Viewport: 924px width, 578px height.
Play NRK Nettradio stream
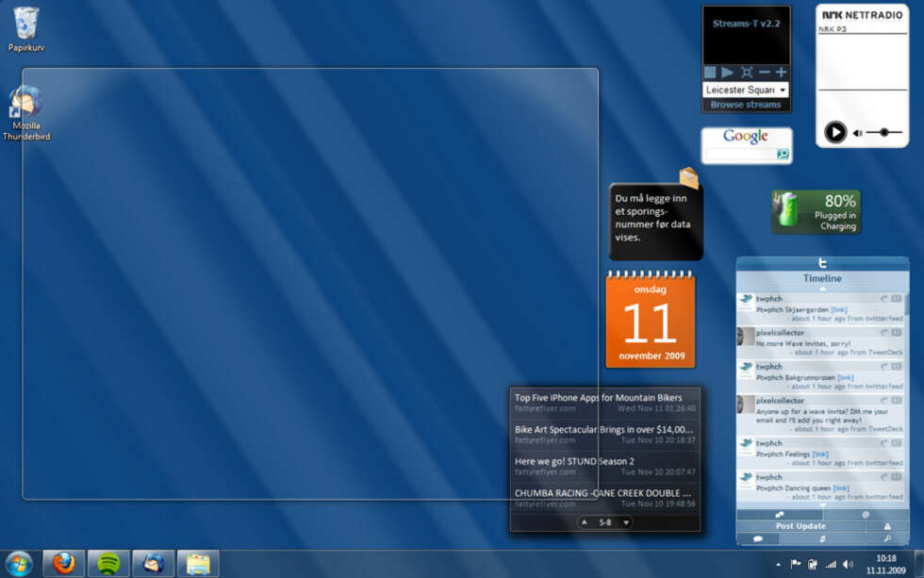pyautogui.click(x=835, y=132)
